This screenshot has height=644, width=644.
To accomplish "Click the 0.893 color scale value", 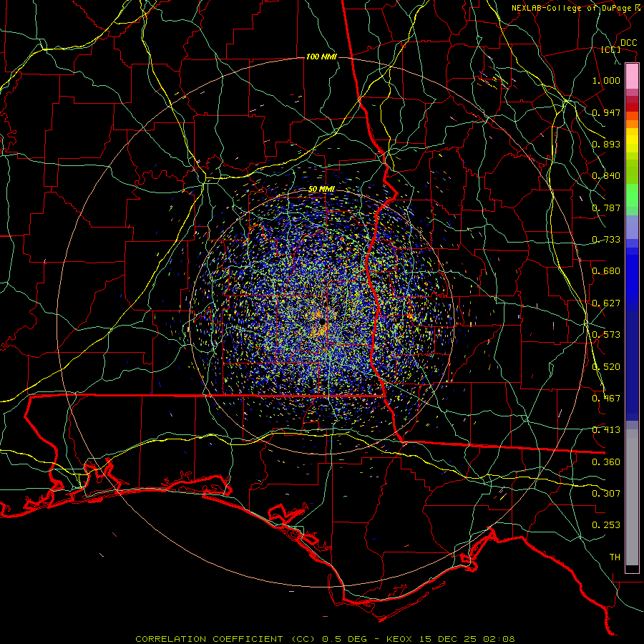I will point(606,144).
